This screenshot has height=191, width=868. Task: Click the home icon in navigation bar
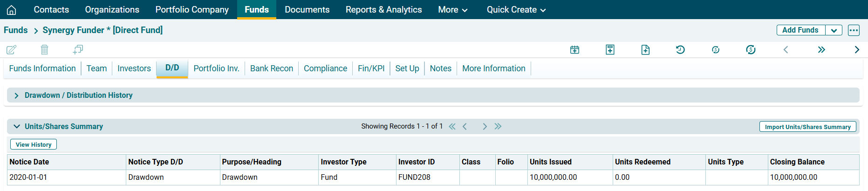(12, 10)
